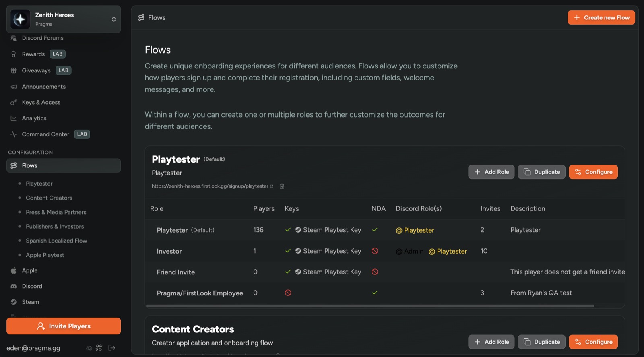644x357 pixels.
Task: Open the Zenith Heroes workspace switcher
Action: (x=64, y=19)
